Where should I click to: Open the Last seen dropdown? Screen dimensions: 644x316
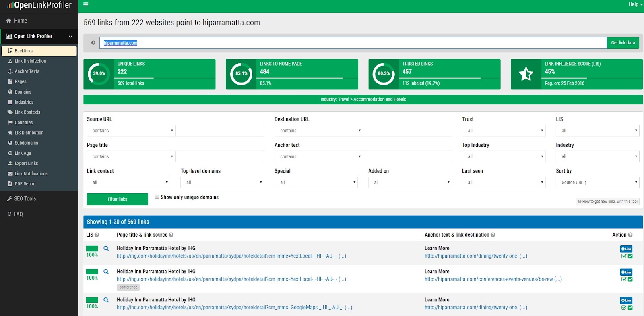[504, 183]
